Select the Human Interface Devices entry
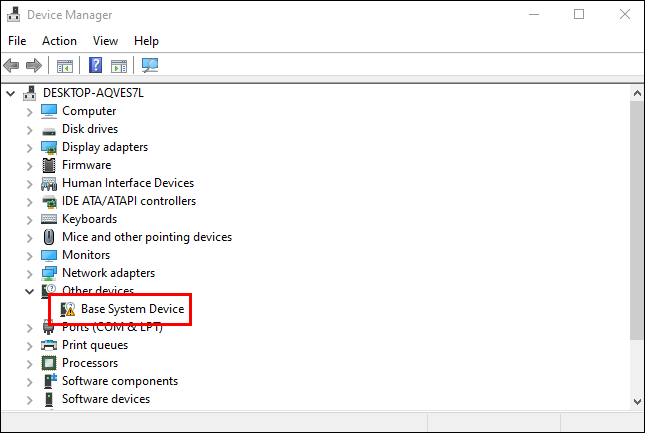Screen dimensions: 645x433 tap(127, 183)
